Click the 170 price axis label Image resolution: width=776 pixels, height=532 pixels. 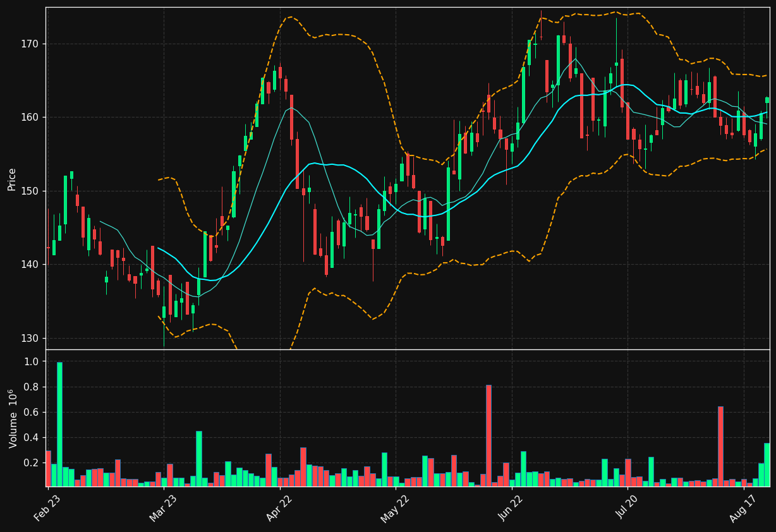[30, 44]
